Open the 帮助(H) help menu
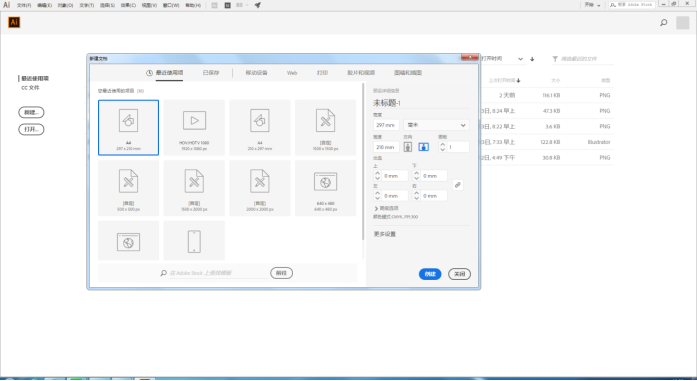 [193, 5]
